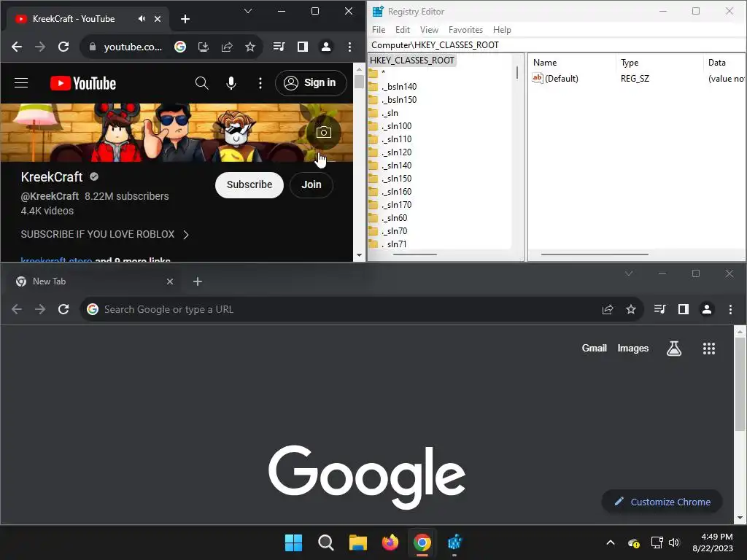This screenshot has width=747, height=560.
Task: Open Windows Start menu
Action: (x=293, y=542)
